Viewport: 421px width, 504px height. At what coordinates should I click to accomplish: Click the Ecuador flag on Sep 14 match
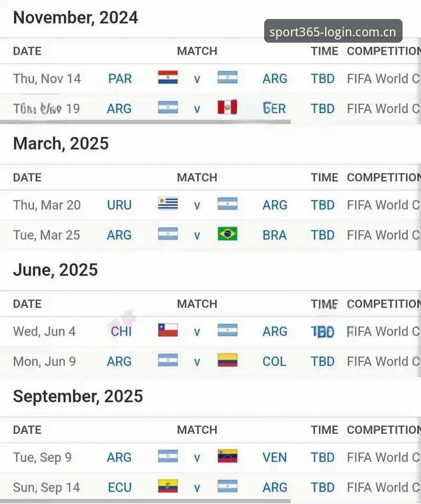click(168, 486)
